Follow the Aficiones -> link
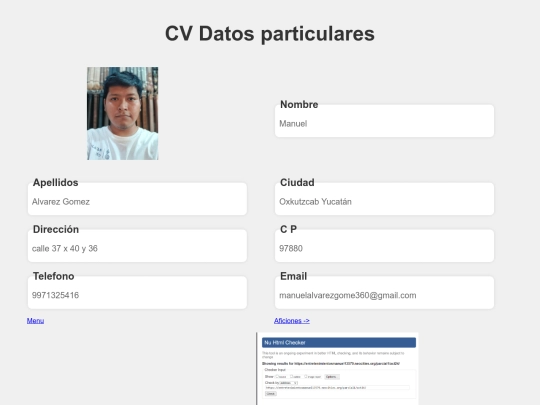The image size is (540, 405). click(292, 321)
